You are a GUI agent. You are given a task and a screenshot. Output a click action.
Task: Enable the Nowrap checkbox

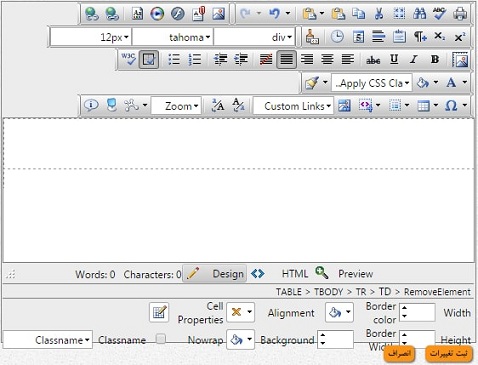pos(161,339)
